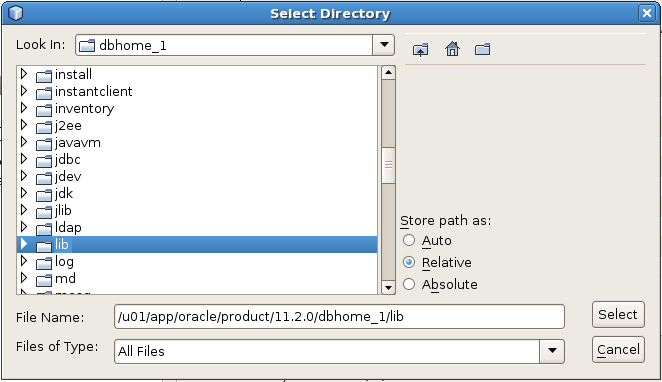Click the install folder icon
662x382 pixels.
pos(43,76)
